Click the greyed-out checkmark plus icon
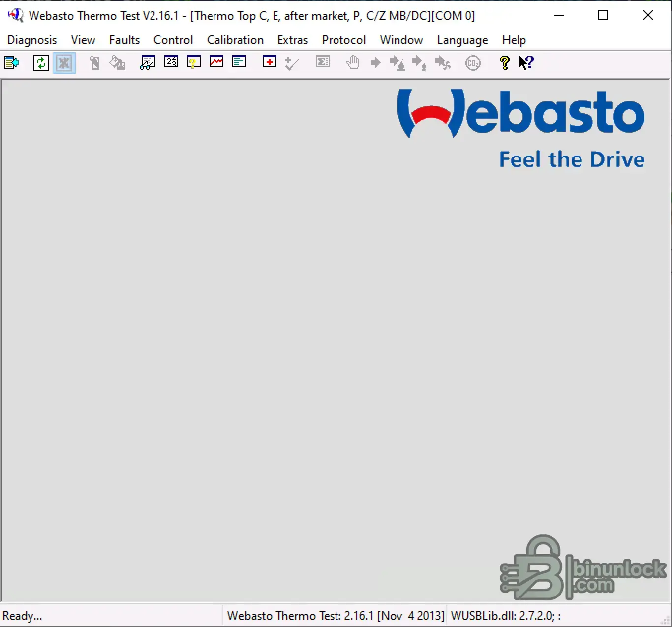The image size is (672, 627). tap(292, 63)
